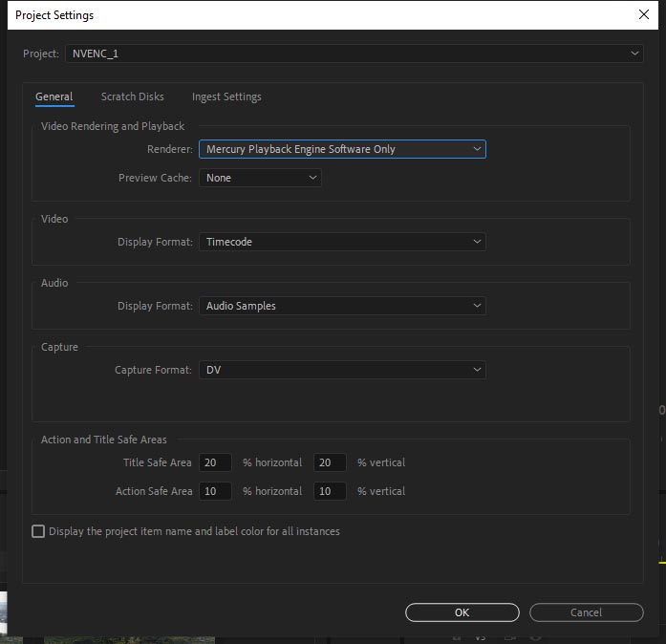666x644 pixels.
Task: Click the 'Display the project item name' label text
Action: tap(194, 531)
